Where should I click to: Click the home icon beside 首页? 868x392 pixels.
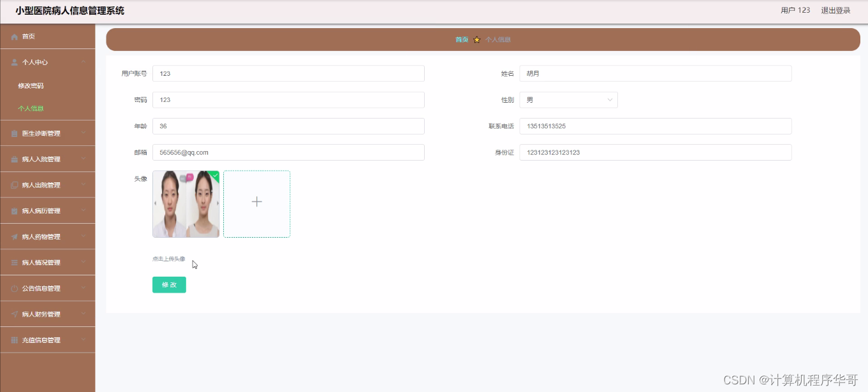coord(15,37)
